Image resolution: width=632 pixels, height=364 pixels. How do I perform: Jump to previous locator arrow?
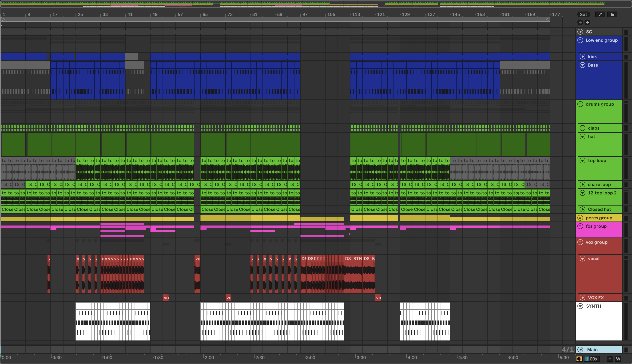tap(580, 22)
